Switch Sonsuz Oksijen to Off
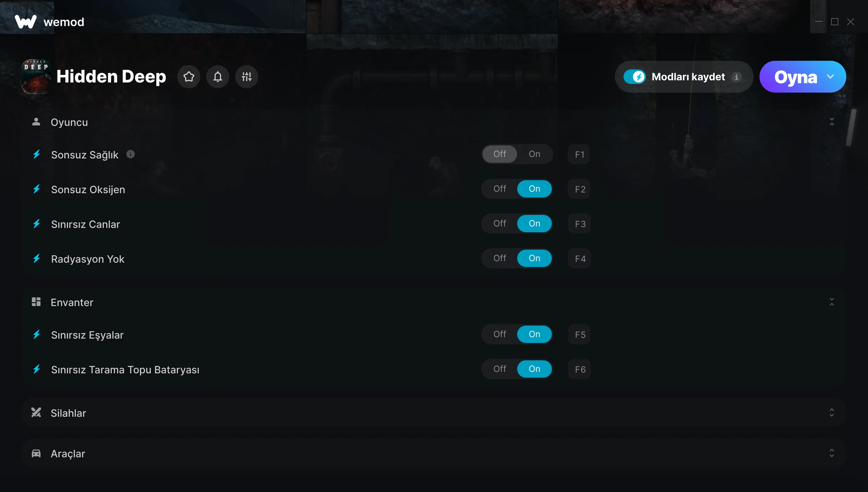 (x=500, y=189)
